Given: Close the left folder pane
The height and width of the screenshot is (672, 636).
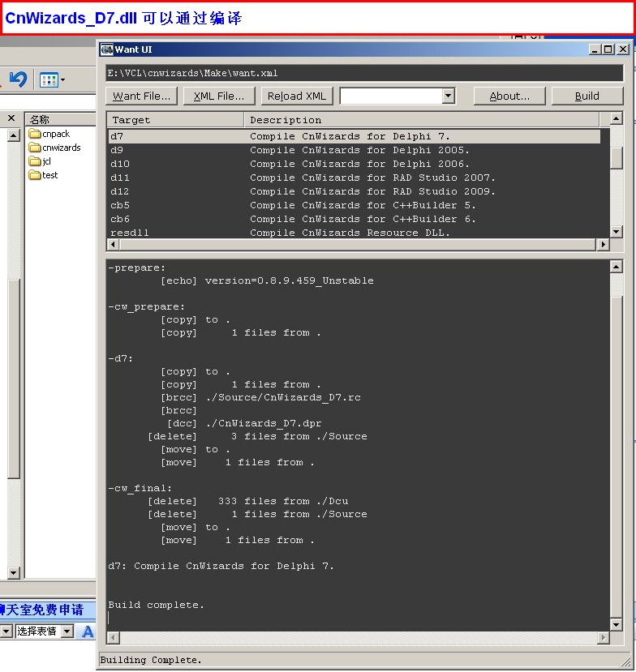Looking at the screenshot, I should [x=11, y=118].
